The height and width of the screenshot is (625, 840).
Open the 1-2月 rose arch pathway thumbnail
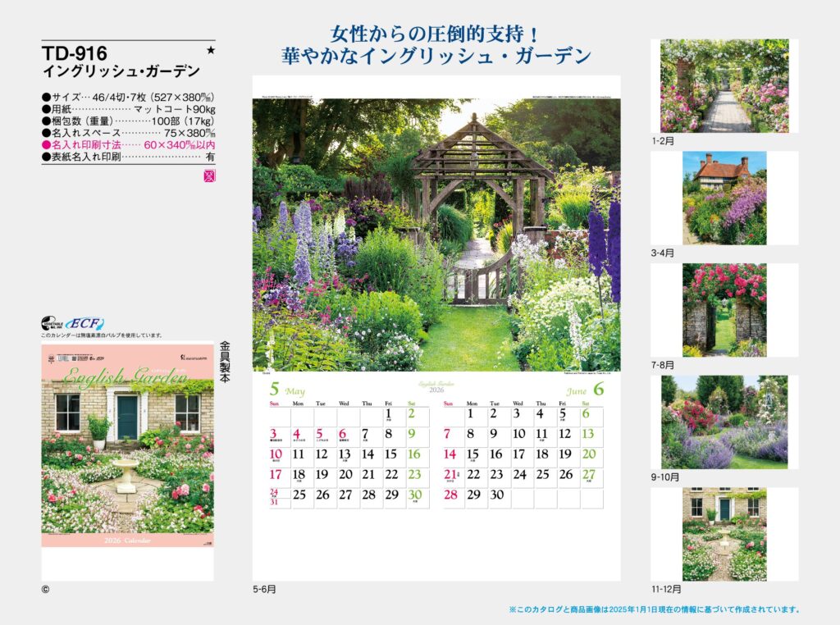pyautogui.click(x=724, y=85)
